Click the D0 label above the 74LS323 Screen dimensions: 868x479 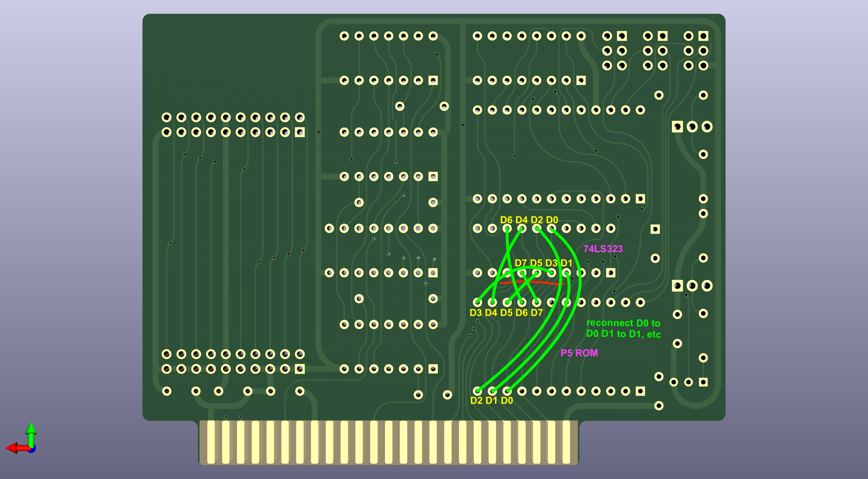tap(552, 220)
